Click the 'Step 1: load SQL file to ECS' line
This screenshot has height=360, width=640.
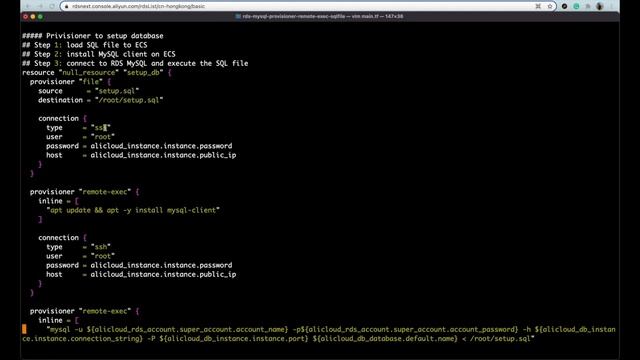(x=85, y=45)
